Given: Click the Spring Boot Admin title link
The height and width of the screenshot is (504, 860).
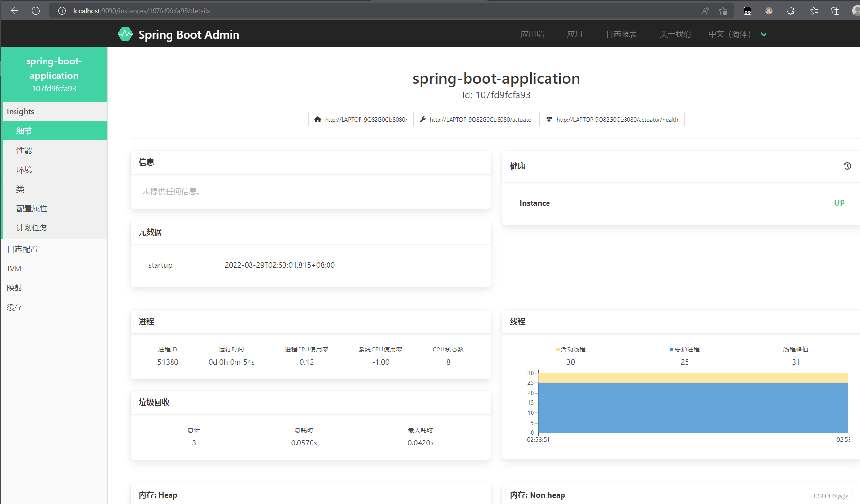Looking at the screenshot, I should [x=188, y=34].
